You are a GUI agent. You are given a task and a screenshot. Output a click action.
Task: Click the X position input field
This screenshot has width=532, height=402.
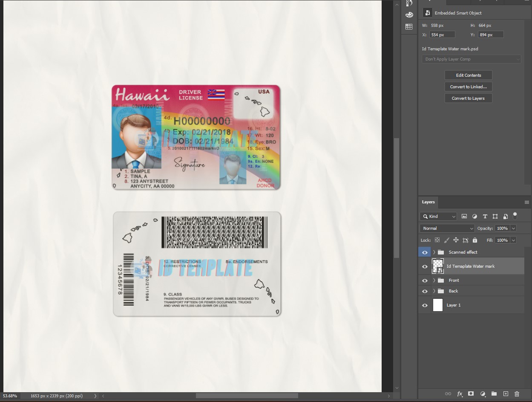(443, 35)
